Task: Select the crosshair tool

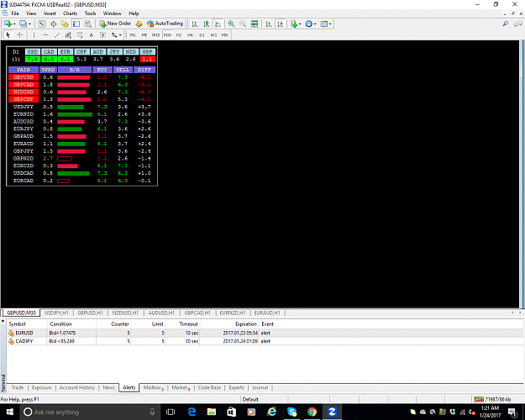Action: [x=20, y=34]
